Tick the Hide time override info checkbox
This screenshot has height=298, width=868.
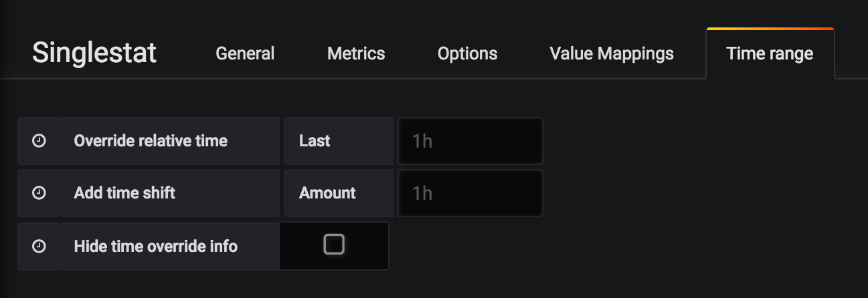tap(334, 245)
